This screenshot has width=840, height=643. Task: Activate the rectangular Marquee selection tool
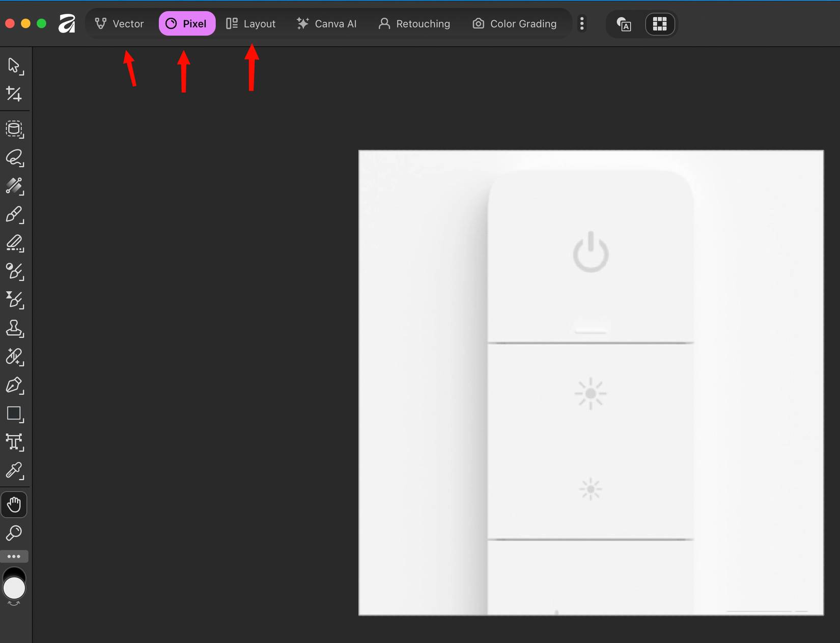tap(14, 129)
